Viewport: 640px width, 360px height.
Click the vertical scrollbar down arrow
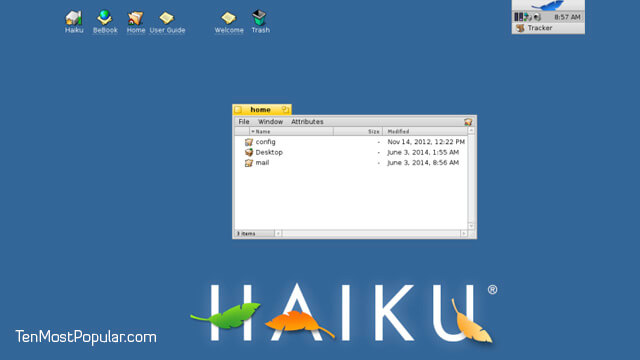coord(471,226)
